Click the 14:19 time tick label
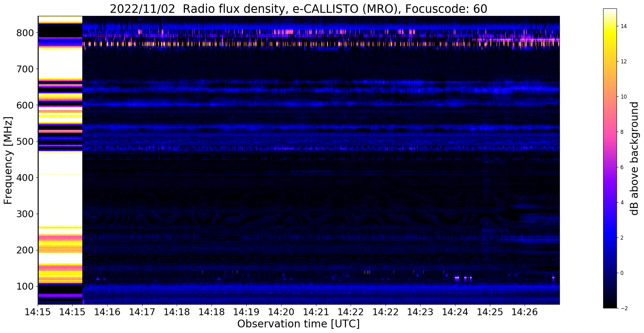This screenshot has width=644, height=333. tap(247, 312)
